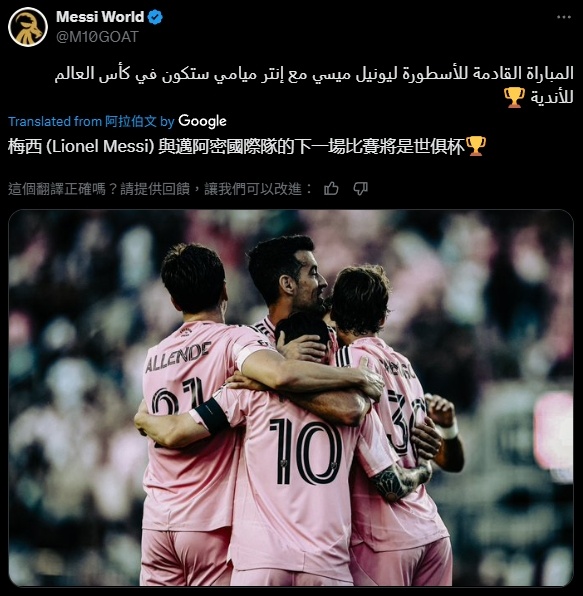
Task: Open the Messi World display name
Action: (x=100, y=17)
